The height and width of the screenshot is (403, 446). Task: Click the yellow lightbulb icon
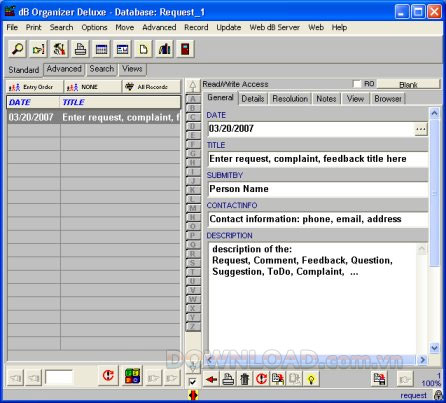click(x=311, y=379)
